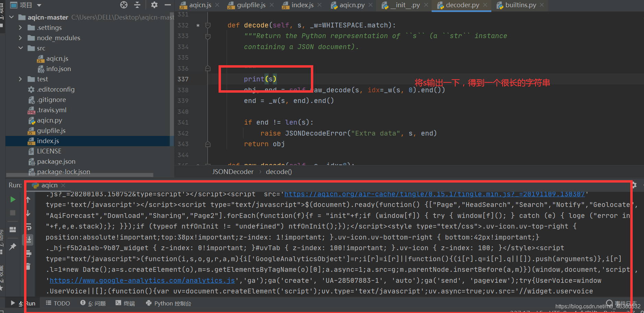The image size is (644, 313).
Task: Open the google-analytics.com analytics.js link
Action: pyautogui.click(x=142, y=280)
